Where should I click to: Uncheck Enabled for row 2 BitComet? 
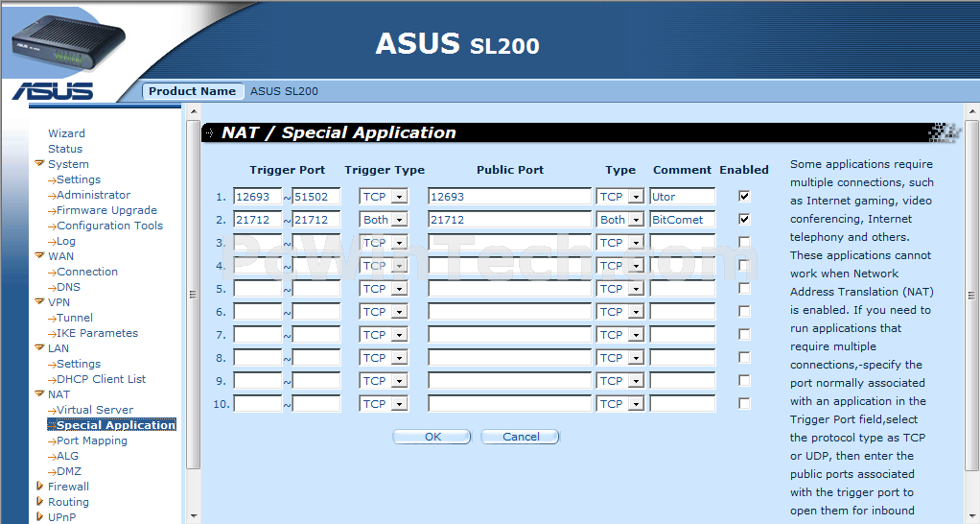(x=744, y=219)
